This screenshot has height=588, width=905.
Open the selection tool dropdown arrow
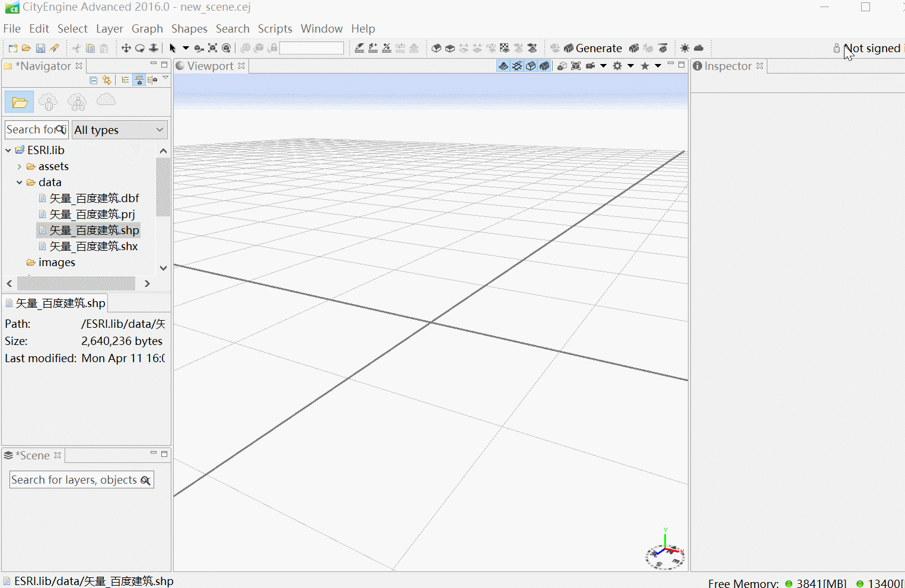click(186, 48)
